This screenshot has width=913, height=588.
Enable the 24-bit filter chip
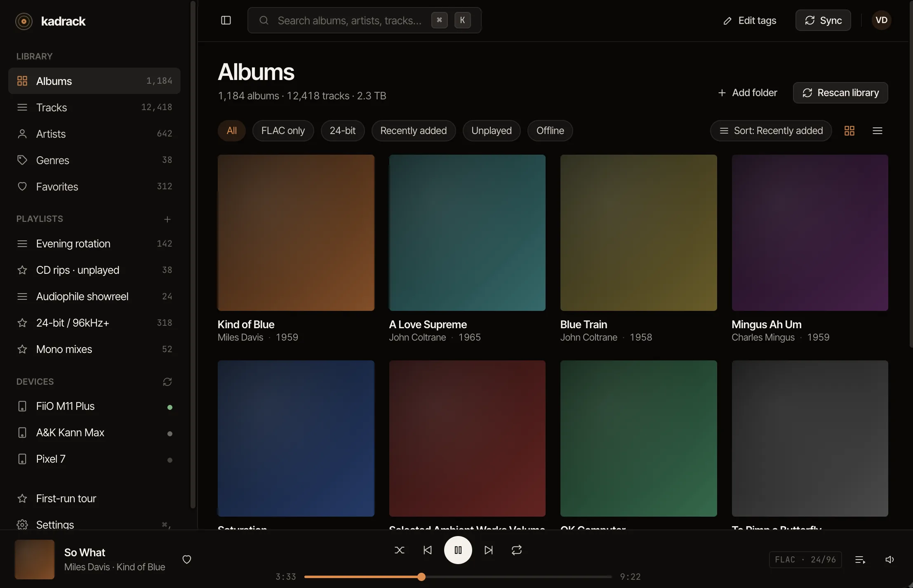tap(342, 131)
